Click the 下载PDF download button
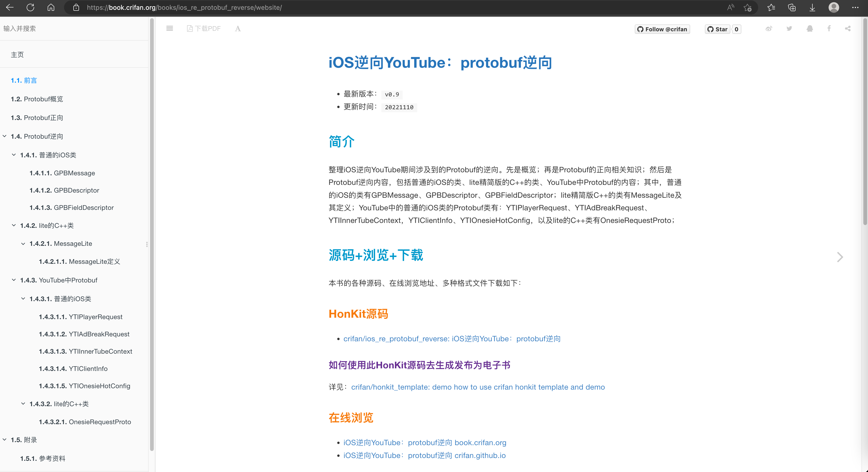Screen dimensions: 868x472 204,29
